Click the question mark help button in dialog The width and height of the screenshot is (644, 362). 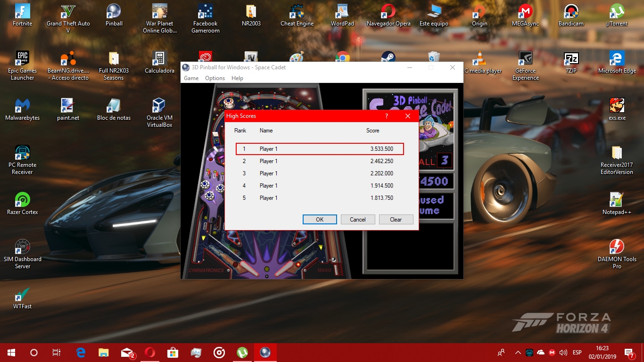click(387, 116)
